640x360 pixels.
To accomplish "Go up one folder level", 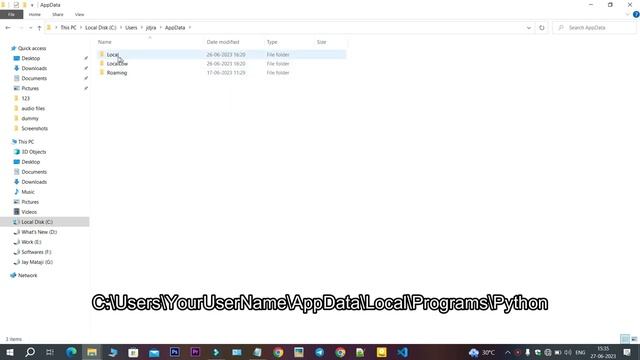I will (39, 28).
